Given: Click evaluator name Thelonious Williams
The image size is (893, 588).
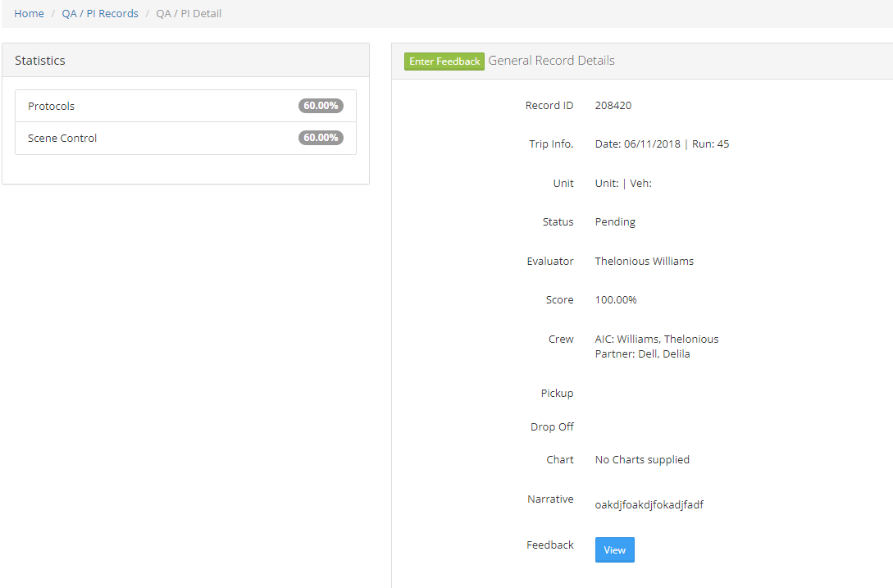Looking at the screenshot, I should point(644,262).
